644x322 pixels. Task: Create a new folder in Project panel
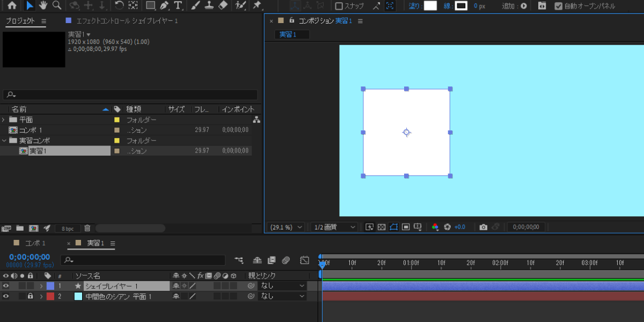(x=20, y=228)
